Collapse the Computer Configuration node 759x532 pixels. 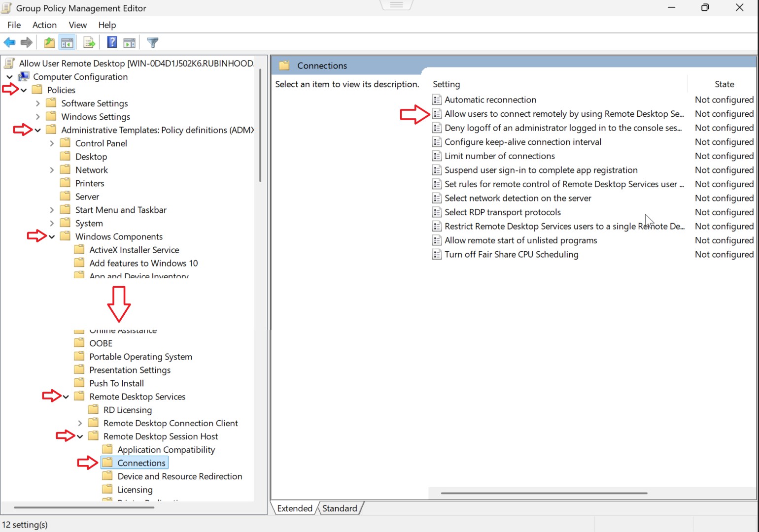point(9,77)
